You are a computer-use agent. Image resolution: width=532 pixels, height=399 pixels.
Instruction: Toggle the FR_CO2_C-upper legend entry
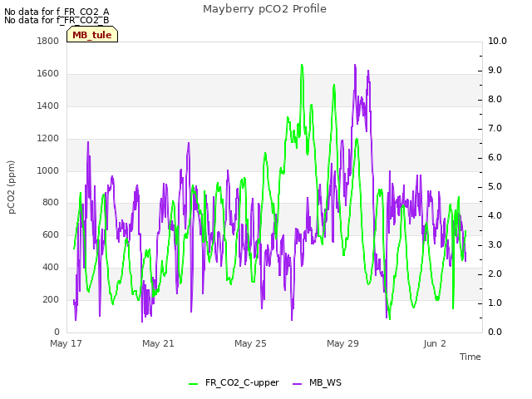click(234, 383)
